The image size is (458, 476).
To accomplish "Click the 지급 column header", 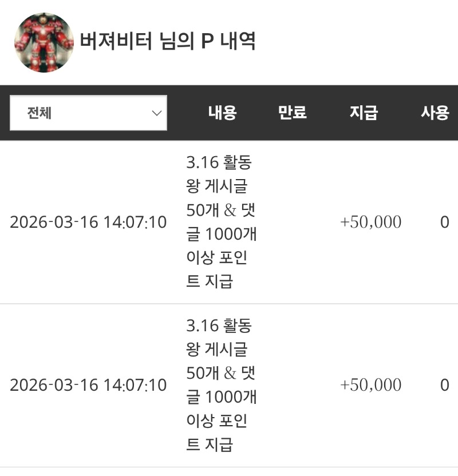I will 364,113.
